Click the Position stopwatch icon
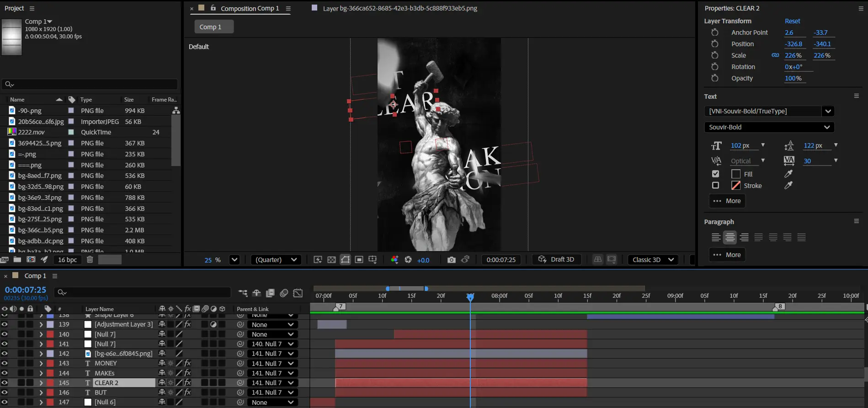 (x=714, y=44)
